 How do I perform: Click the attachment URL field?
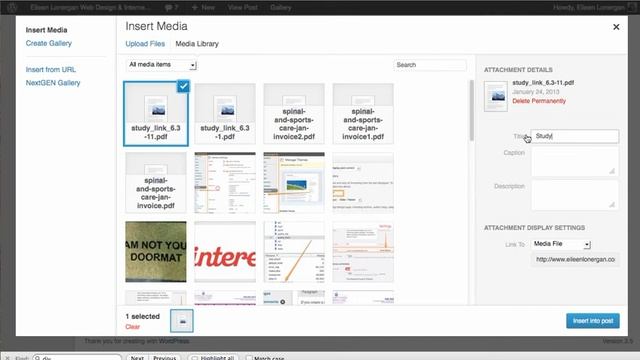click(575, 260)
